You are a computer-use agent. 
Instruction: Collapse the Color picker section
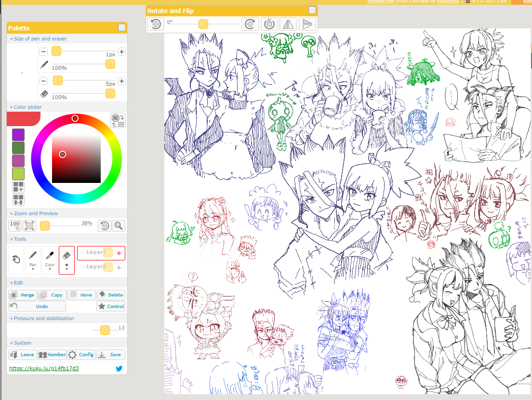pos(26,107)
